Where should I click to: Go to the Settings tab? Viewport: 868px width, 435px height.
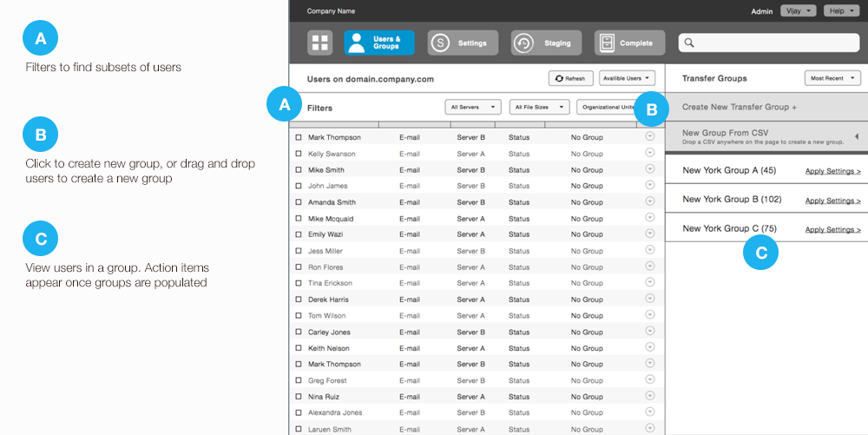pos(463,43)
